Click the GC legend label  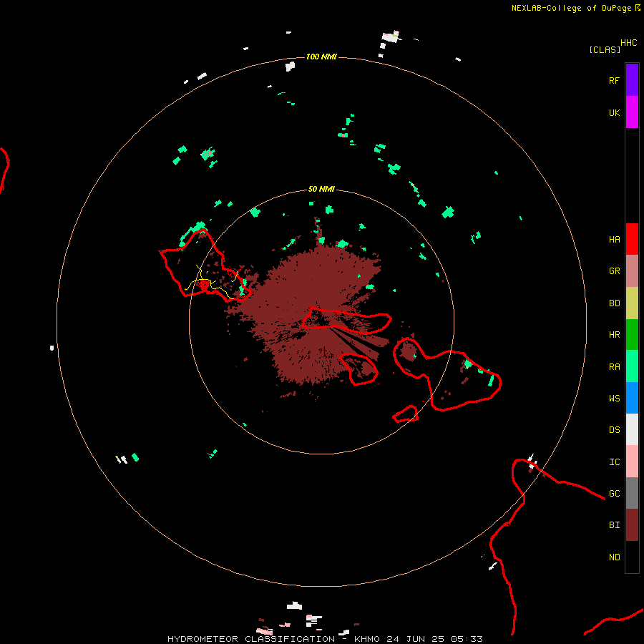pyautogui.click(x=614, y=494)
